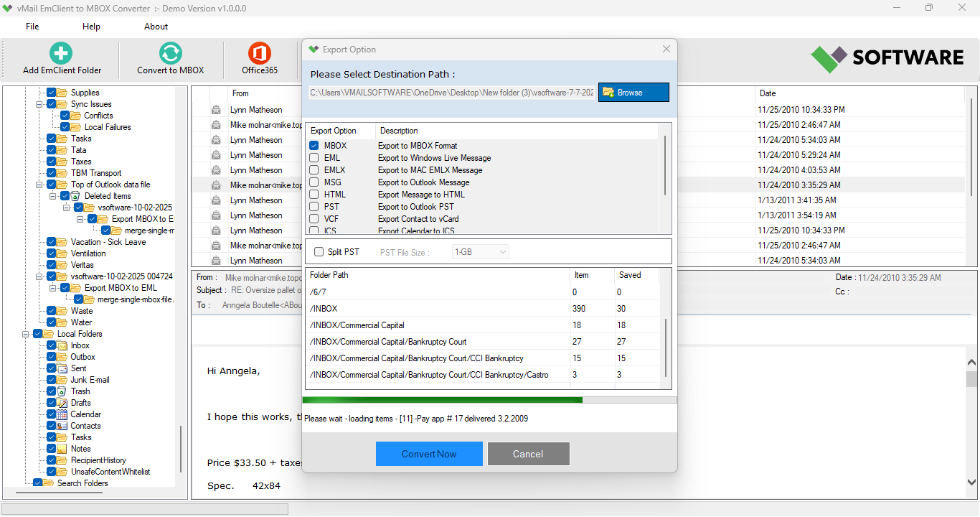Collapse the vsoftware-10-02-2025 004724 node

40,276
